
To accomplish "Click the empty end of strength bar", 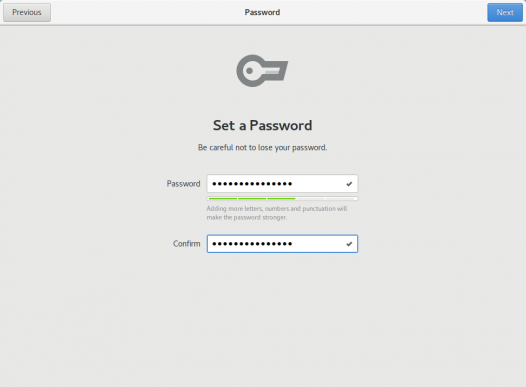I will point(339,199).
